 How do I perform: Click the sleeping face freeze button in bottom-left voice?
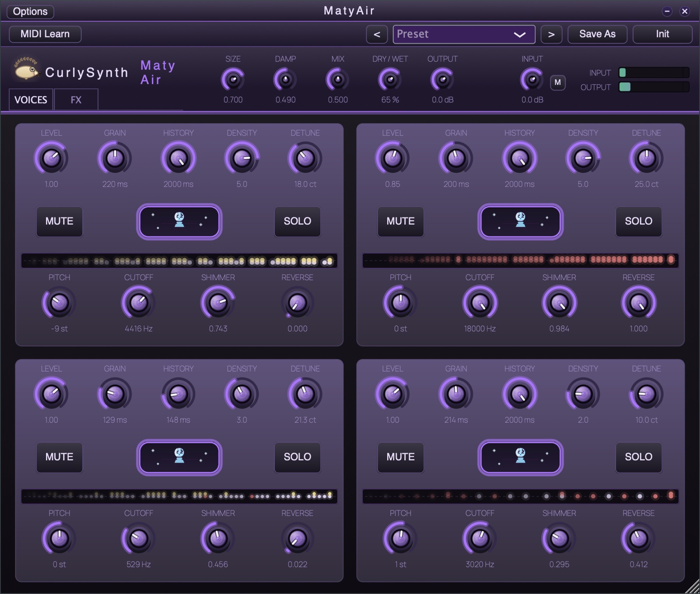point(179,457)
